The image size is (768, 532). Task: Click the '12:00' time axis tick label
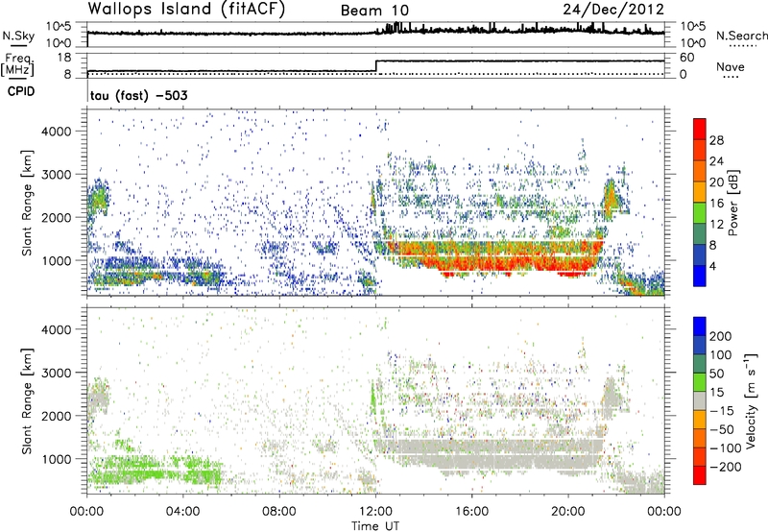(375, 512)
